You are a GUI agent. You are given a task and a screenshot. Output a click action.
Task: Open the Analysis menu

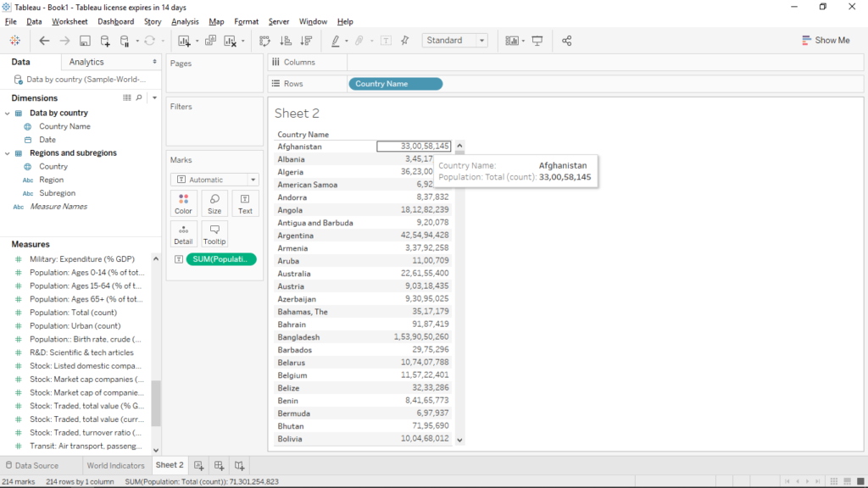click(x=185, y=21)
